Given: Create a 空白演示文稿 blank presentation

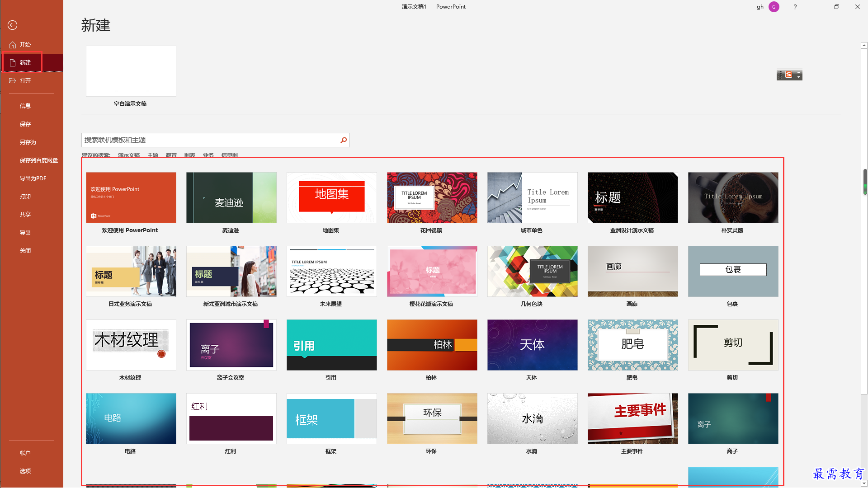Looking at the screenshot, I should point(131,71).
